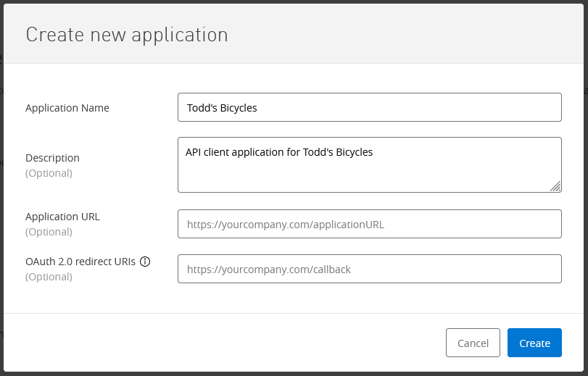Click "(Optional)" under the Application URL label
588x376 pixels.
(49, 232)
